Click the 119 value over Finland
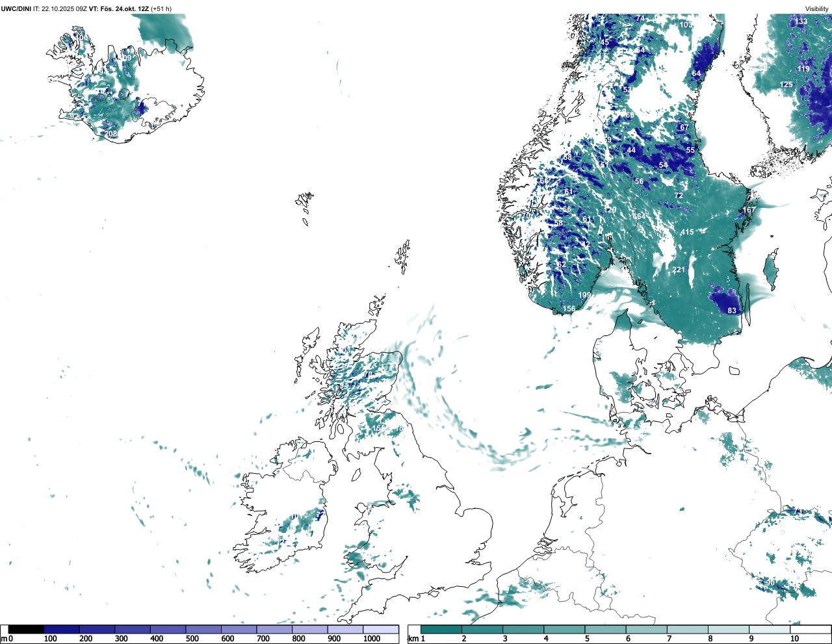This screenshot has height=644, width=832. (803, 69)
